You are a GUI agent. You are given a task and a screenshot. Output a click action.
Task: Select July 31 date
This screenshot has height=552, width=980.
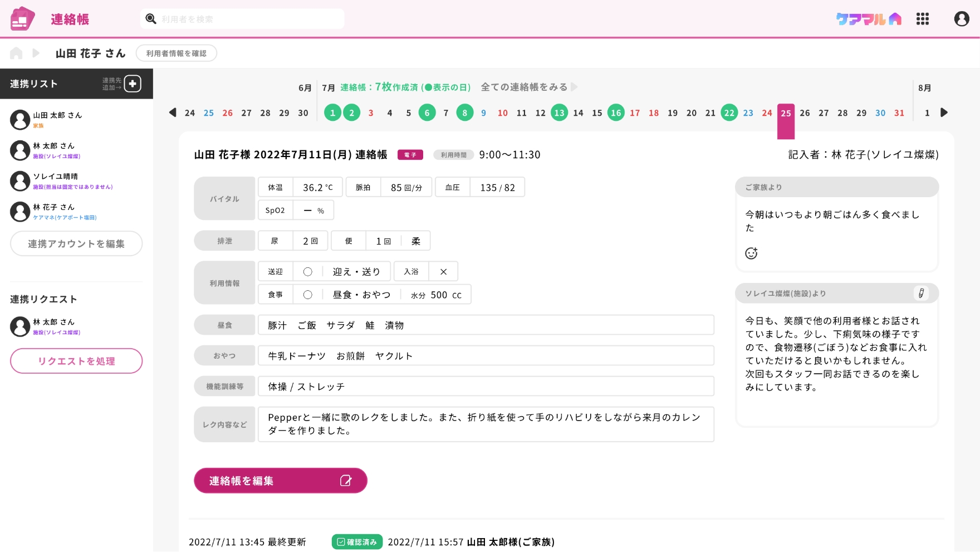click(x=899, y=113)
